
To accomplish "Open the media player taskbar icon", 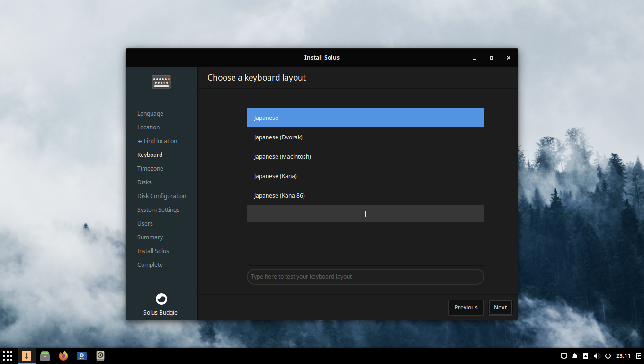I will coord(82,356).
